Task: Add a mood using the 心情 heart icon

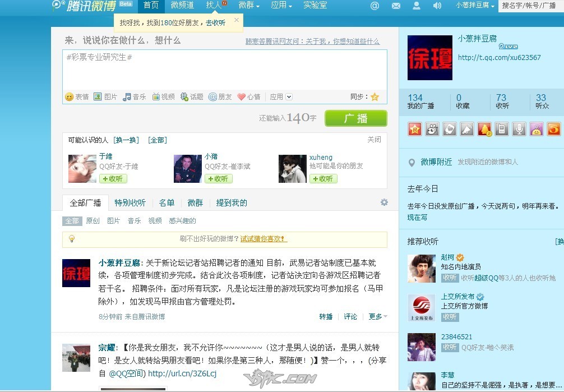Action: tap(242, 97)
